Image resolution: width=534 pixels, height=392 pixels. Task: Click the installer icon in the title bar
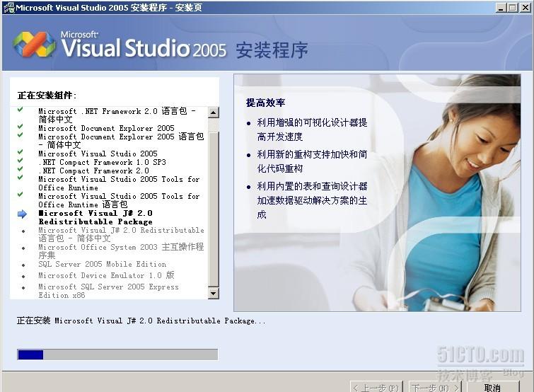[8, 8]
